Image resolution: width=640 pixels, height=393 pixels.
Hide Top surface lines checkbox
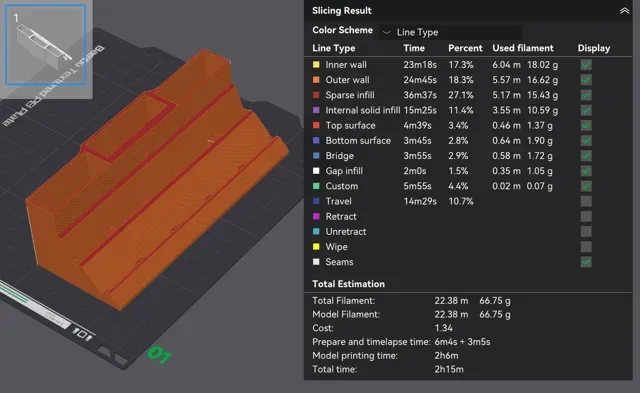586,125
